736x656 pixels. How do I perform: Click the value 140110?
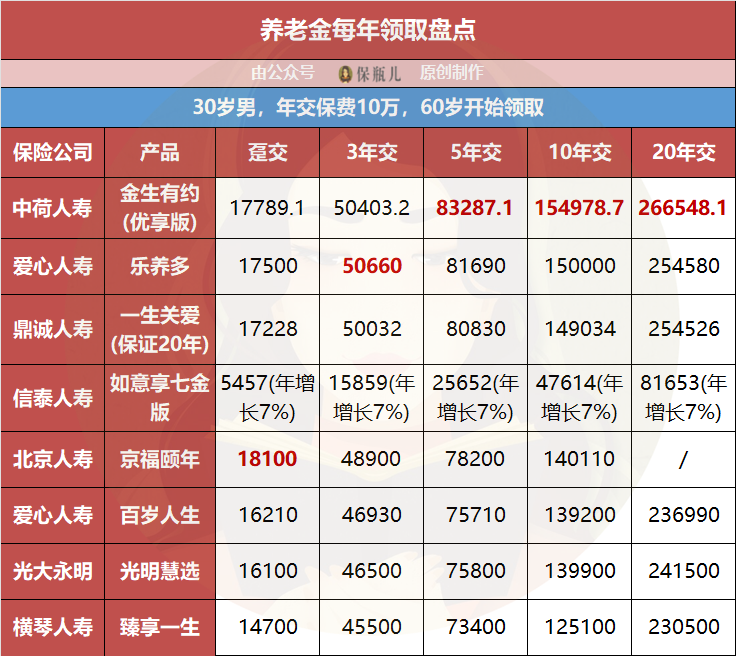click(x=579, y=459)
